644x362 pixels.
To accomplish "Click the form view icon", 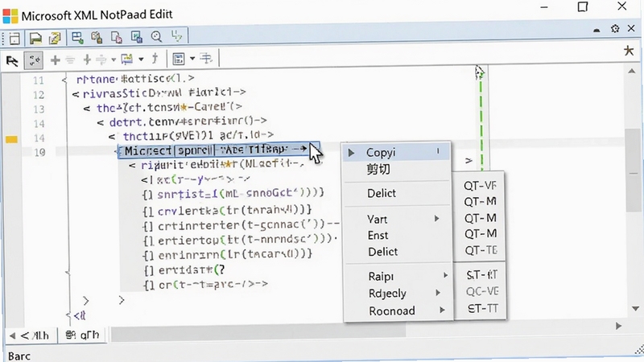I will [179, 59].
